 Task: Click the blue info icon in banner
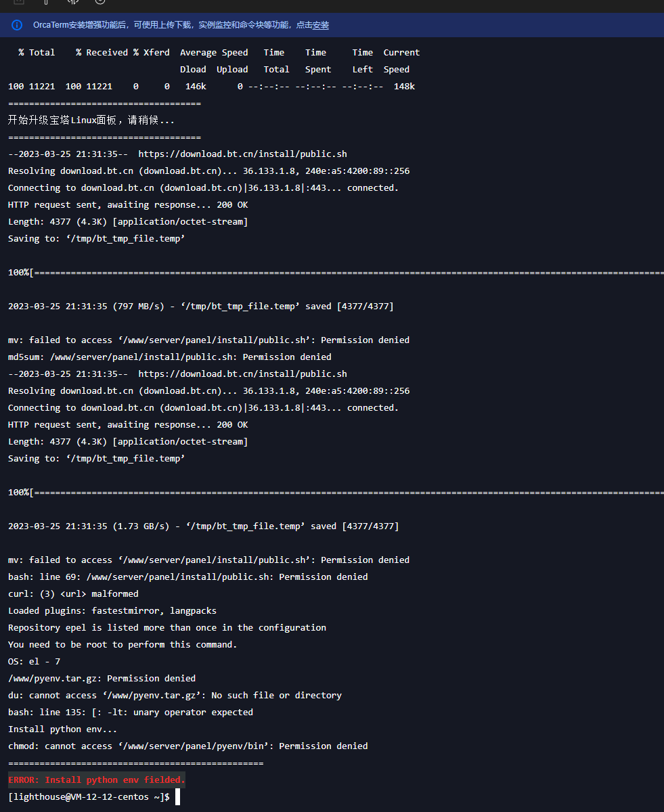pos(18,25)
